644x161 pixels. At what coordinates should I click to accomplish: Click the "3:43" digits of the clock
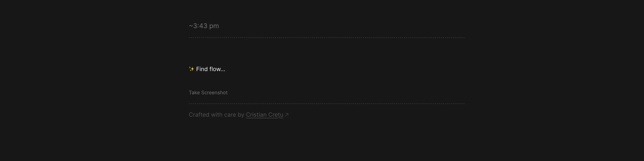click(x=200, y=26)
